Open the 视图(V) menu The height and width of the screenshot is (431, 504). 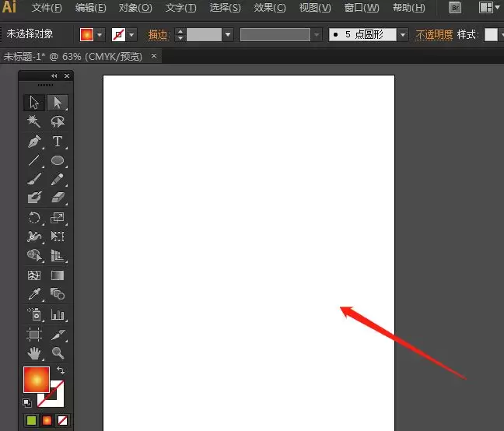tap(315, 8)
